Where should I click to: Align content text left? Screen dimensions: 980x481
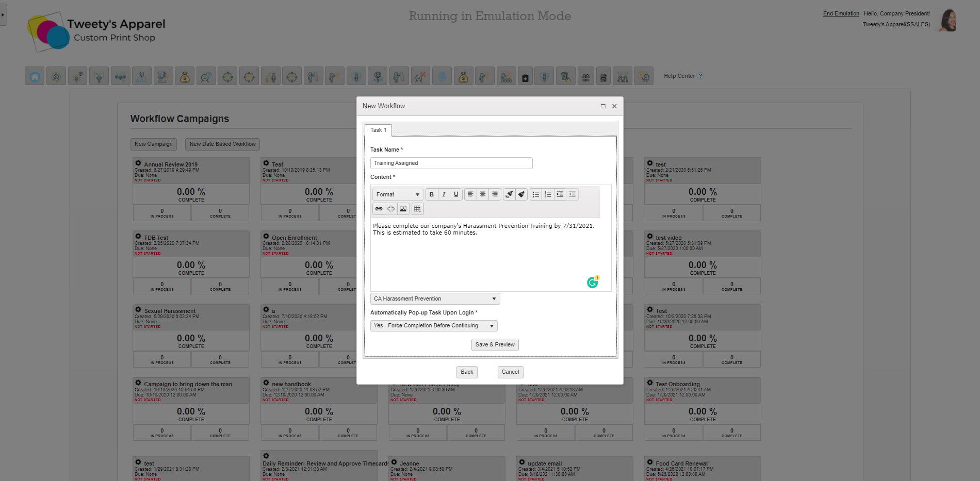(x=470, y=194)
